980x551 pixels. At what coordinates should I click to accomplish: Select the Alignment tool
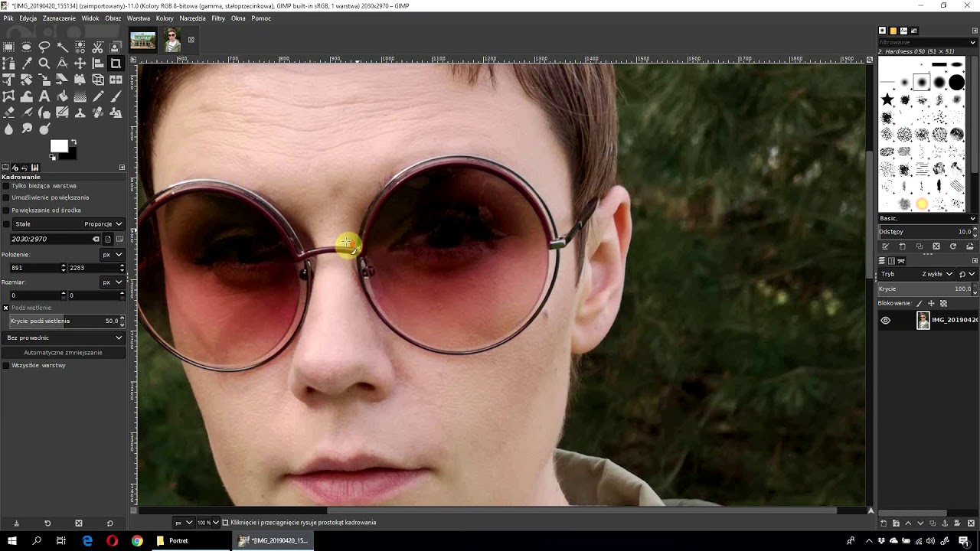[98, 64]
